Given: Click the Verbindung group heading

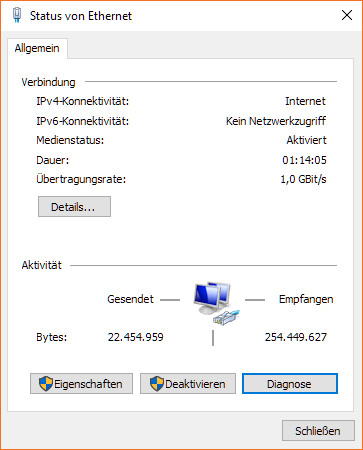Looking at the screenshot, I should tap(48, 82).
